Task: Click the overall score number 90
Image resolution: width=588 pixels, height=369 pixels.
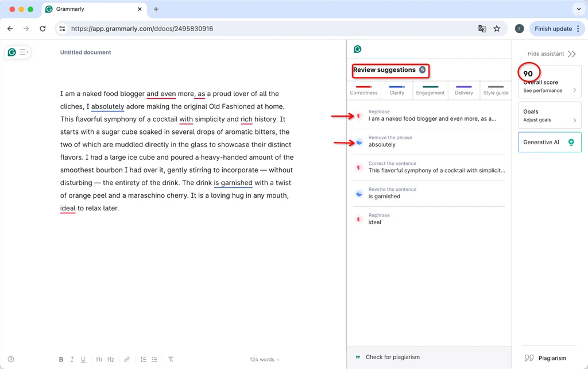Action: tap(528, 74)
